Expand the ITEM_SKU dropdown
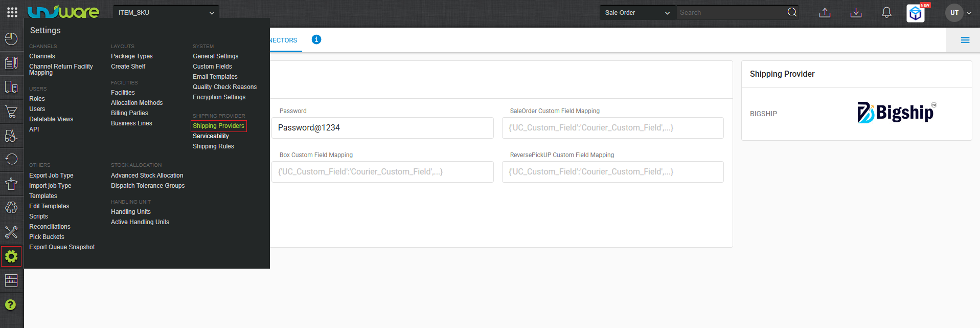980x328 pixels. (166, 12)
